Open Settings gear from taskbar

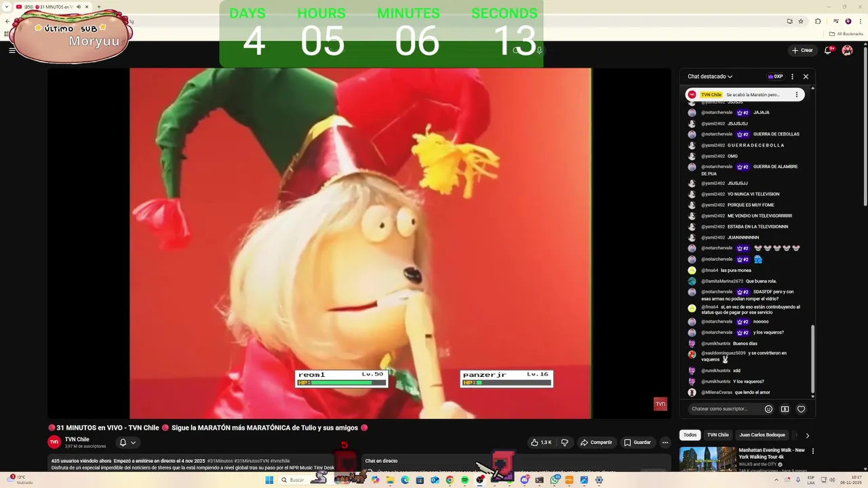point(599,480)
